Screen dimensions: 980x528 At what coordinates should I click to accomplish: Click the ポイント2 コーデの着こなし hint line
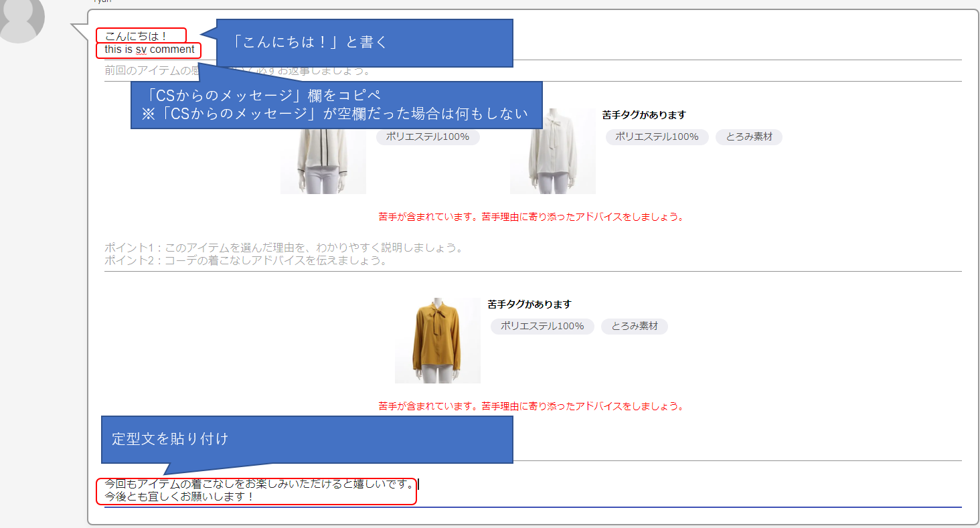246,261
